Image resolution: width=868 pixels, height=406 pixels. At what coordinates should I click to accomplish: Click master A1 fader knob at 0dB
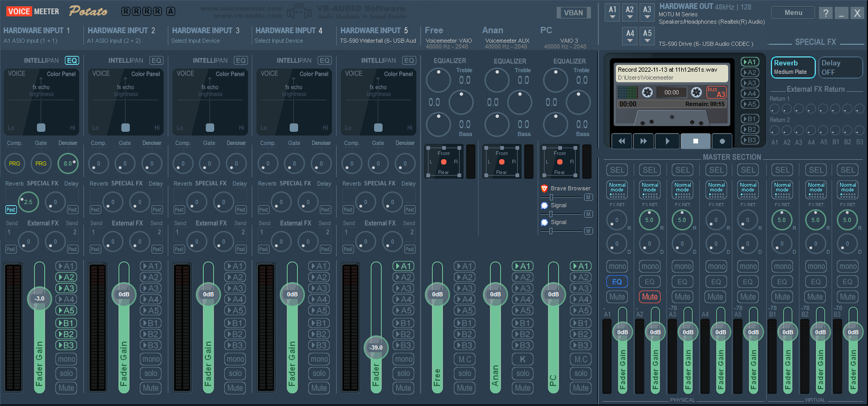623,332
